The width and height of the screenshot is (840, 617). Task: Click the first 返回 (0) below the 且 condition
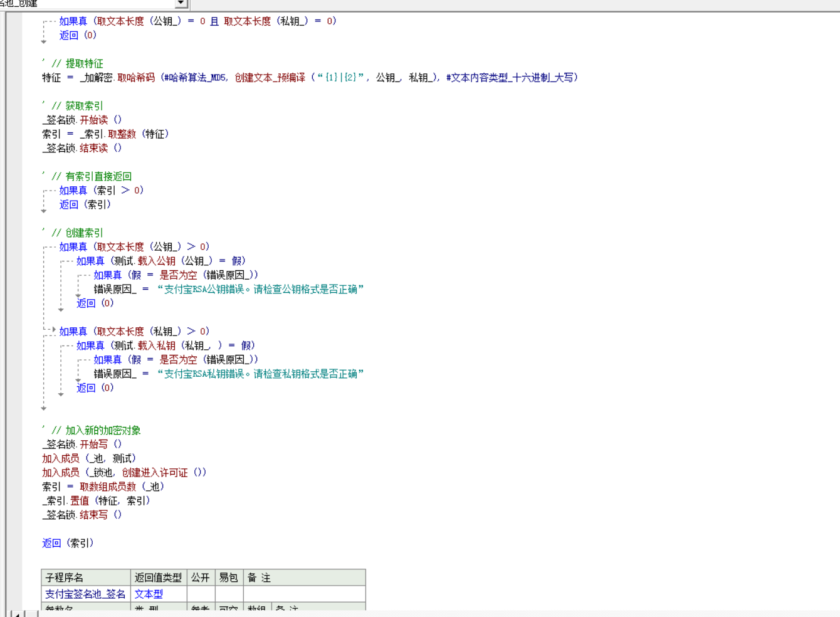pyautogui.click(x=78, y=35)
